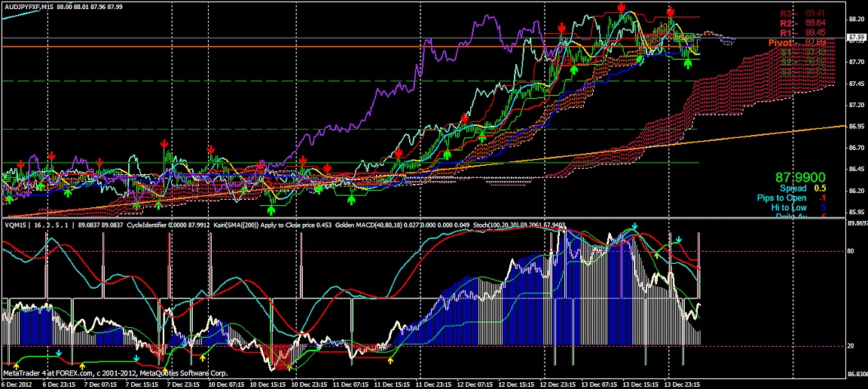The height and width of the screenshot is (389, 868).
Task: Click the leftmost yellow up arrow in indicator window
Action: click(x=17, y=366)
